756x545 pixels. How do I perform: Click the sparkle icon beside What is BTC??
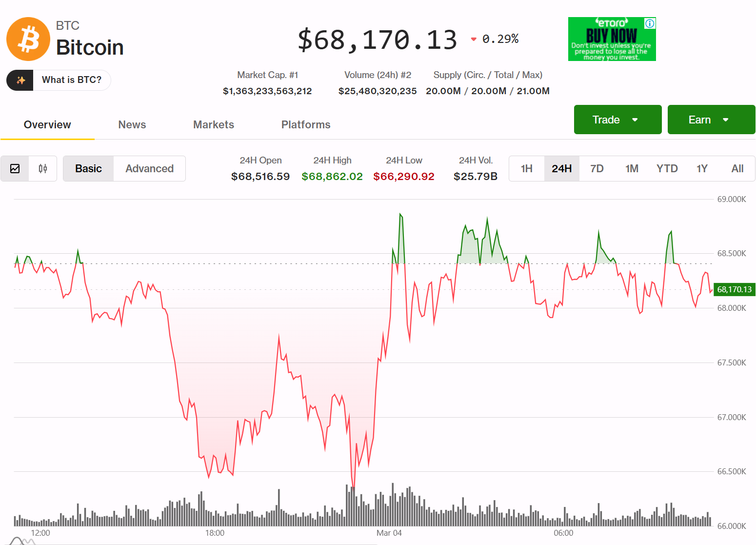click(20, 80)
